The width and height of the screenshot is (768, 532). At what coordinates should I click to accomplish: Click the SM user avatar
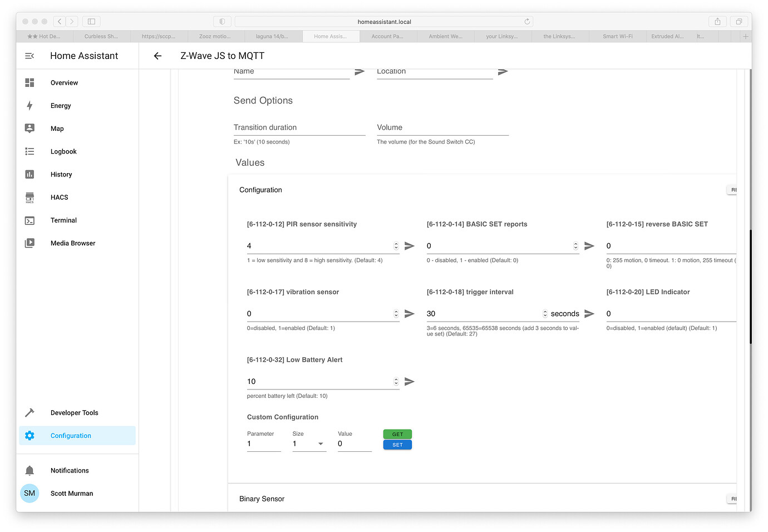coord(29,493)
